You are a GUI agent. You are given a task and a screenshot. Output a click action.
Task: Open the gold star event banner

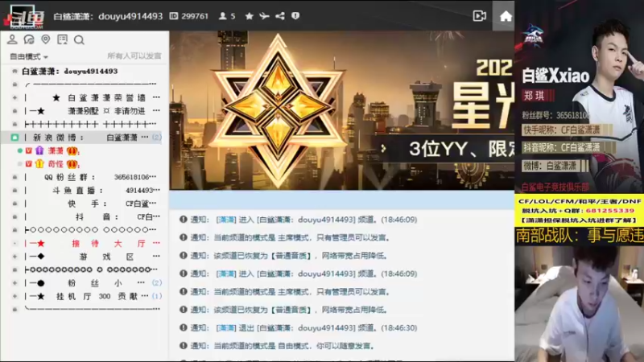point(341,110)
